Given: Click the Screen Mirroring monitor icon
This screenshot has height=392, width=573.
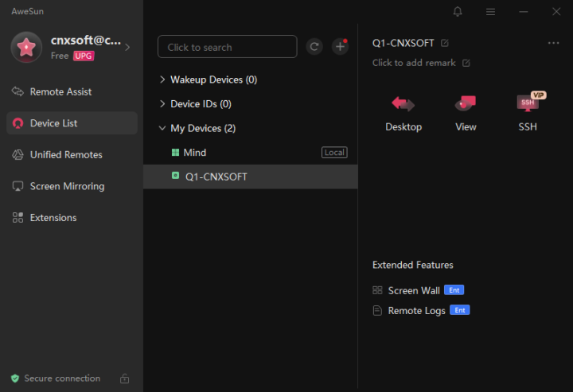Looking at the screenshot, I should (x=18, y=186).
